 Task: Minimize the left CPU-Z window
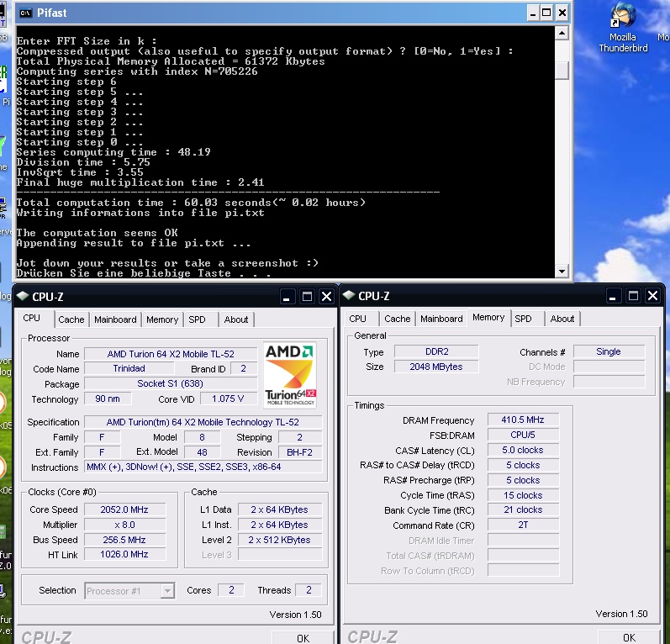[x=287, y=297]
